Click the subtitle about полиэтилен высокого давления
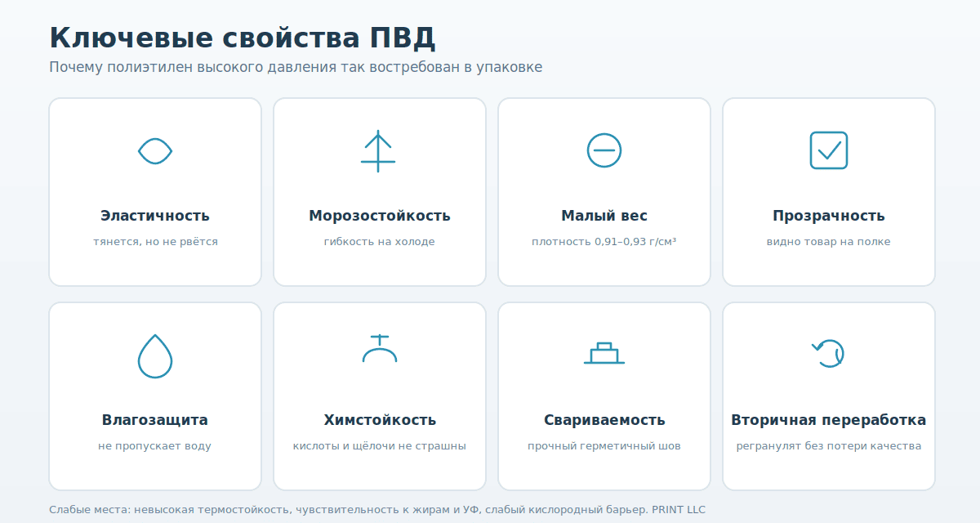Viewport: 980px width, 523px height. (x=296, y=67)
